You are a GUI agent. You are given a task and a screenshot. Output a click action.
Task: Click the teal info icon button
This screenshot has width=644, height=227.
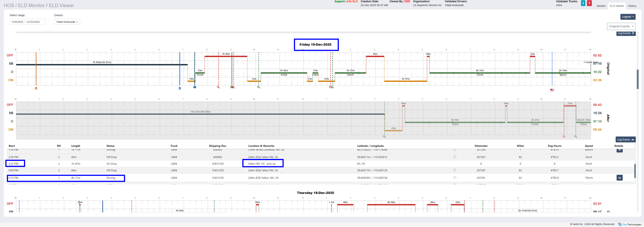click(583, 3)
